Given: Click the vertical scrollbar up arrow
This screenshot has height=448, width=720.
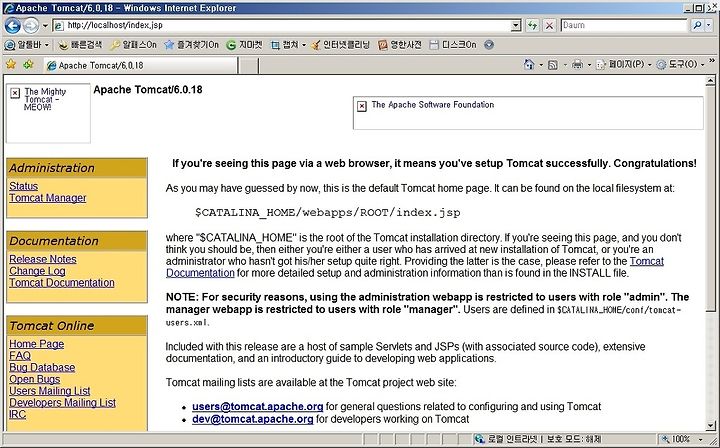Looking at the screenshot, I should 711,81.
